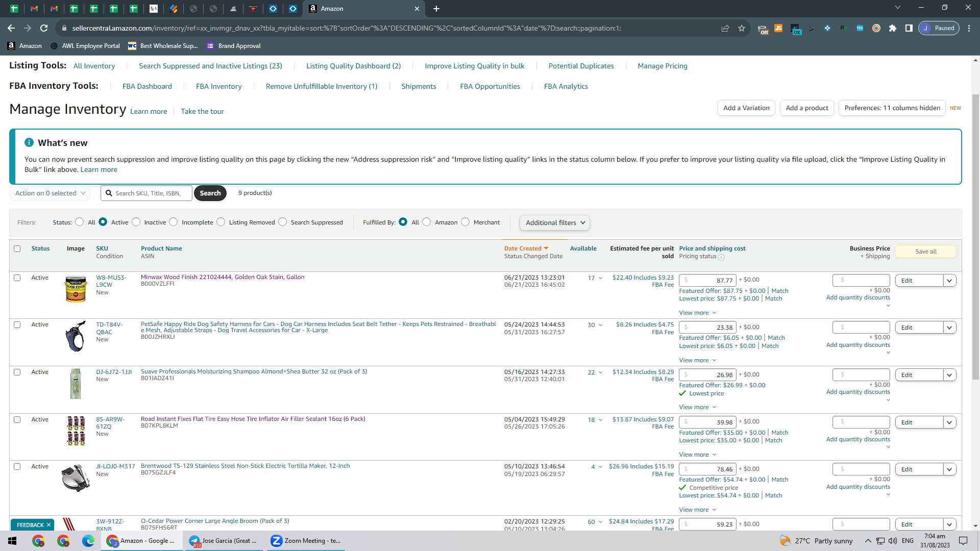Close the FEEDBACK tab with X
This screenshot has width=980, height=551.
[x=49, y=525]
